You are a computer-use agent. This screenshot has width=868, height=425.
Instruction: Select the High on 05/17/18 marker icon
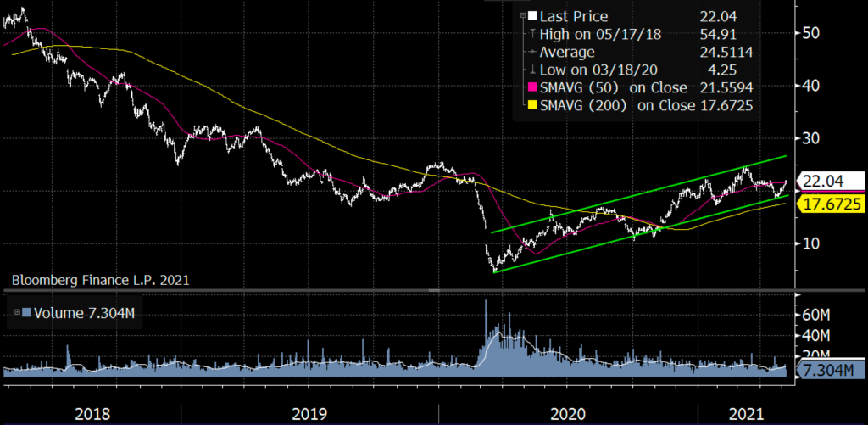click(532, 34)
